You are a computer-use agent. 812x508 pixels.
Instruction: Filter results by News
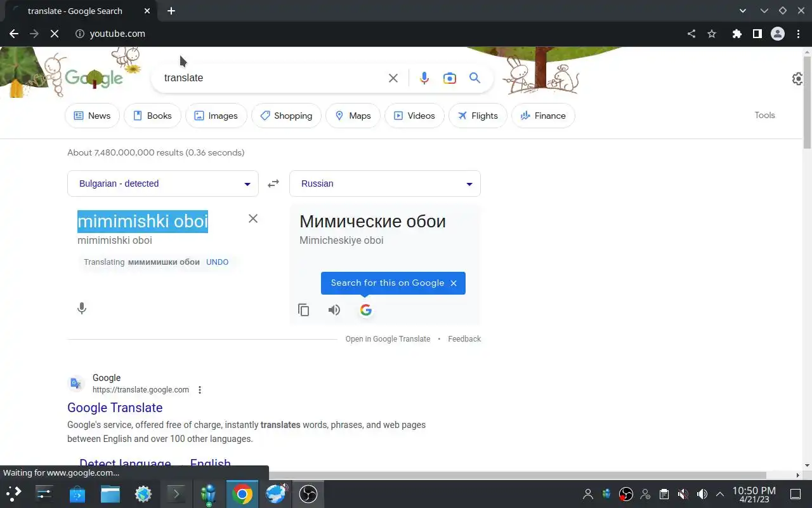(x=92, y=116)
